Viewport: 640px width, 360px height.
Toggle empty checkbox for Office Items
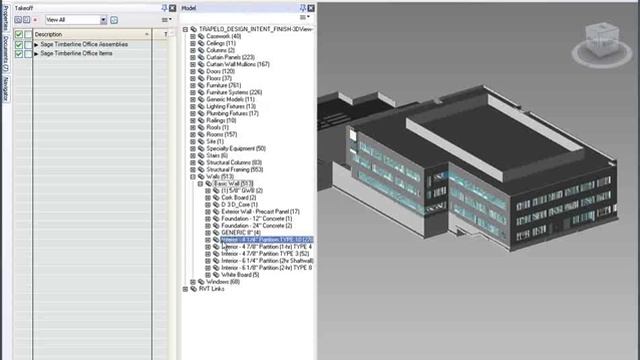point(28,53)
